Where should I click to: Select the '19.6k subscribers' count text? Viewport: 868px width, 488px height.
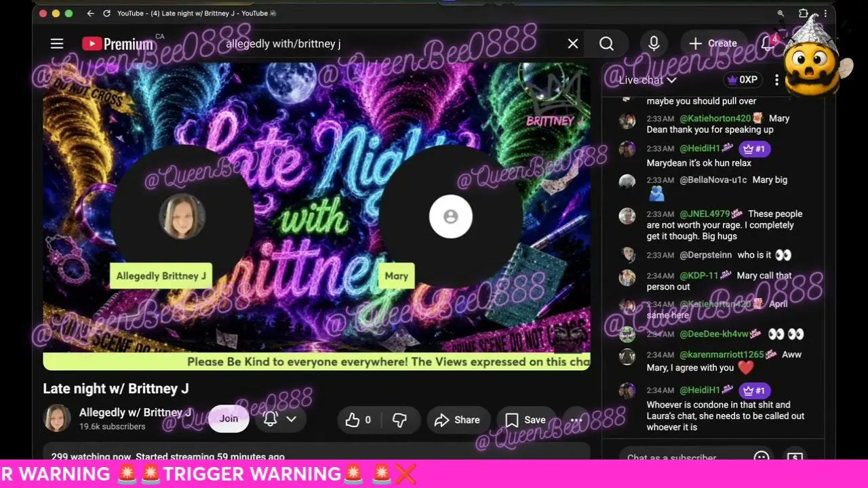click(113, 426)
